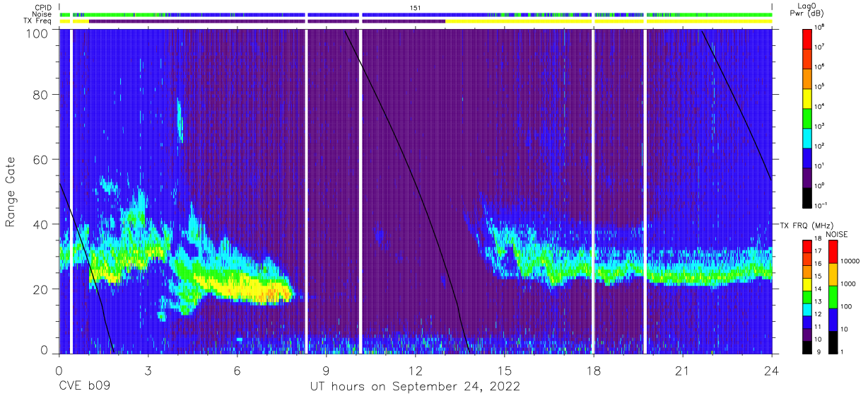Pick the green segment of the TX FRQ colorbar

pos(809,296)
